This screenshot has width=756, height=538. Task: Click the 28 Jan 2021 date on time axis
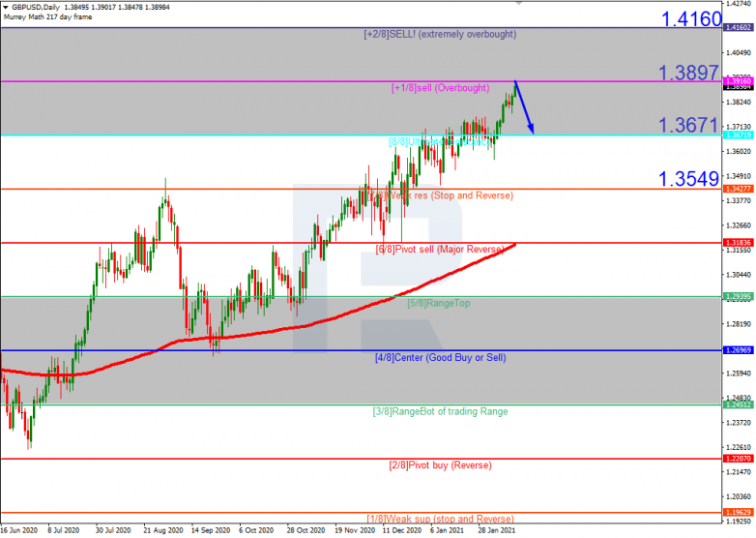pyautogui.click(x=497, y=530)
